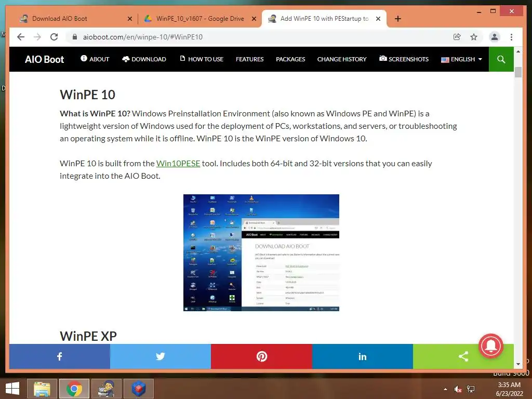The width and height of the screenshot is (532, 399).
Task: Reload the current page
Action: pos(54,37)
